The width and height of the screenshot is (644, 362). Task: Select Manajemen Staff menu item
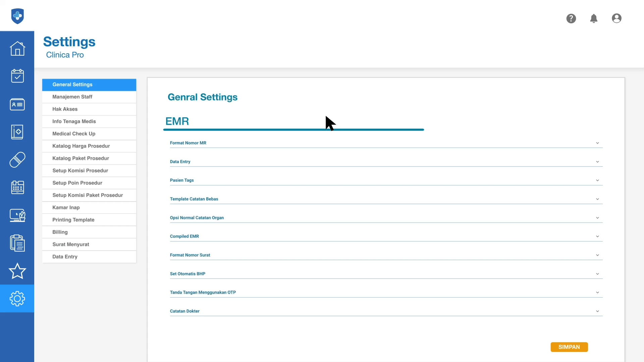tap(72, 97)
